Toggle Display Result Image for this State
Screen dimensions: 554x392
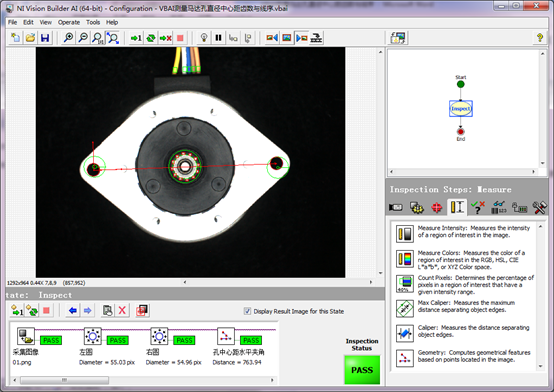[x=247, y=311]
